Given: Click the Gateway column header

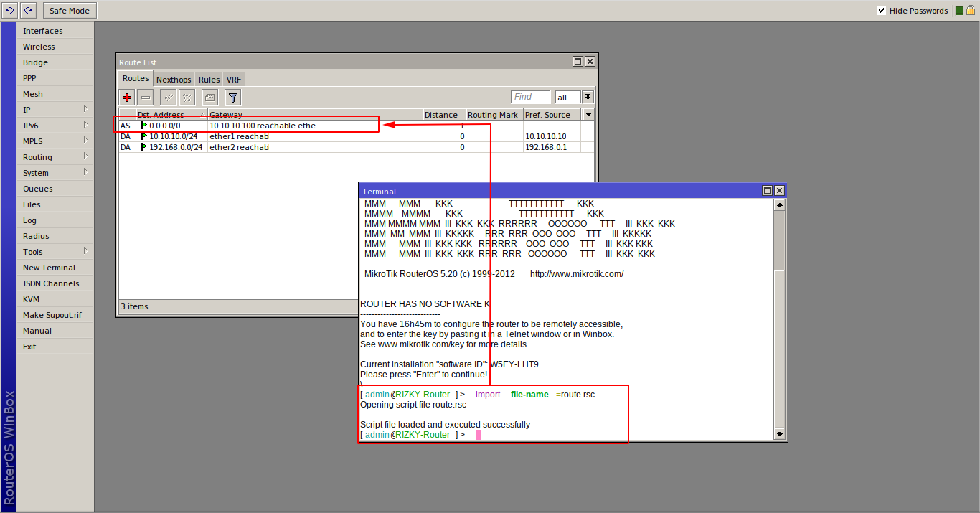Looking at the screenshot, I should tap(315, 115).
